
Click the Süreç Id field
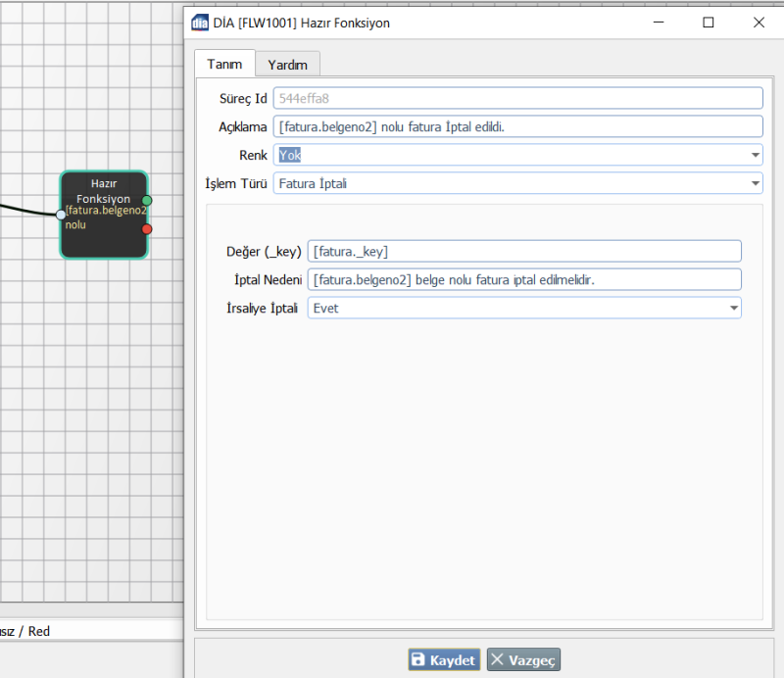(517, 98)
